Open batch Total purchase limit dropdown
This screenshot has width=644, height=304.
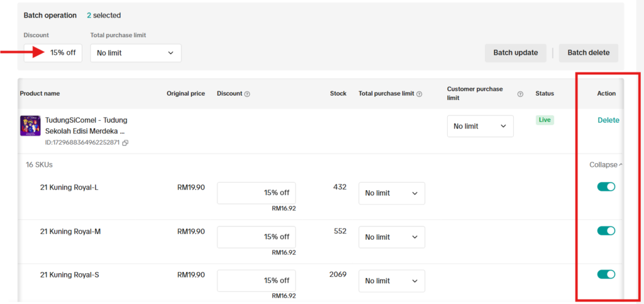click(x=136, y=53)
